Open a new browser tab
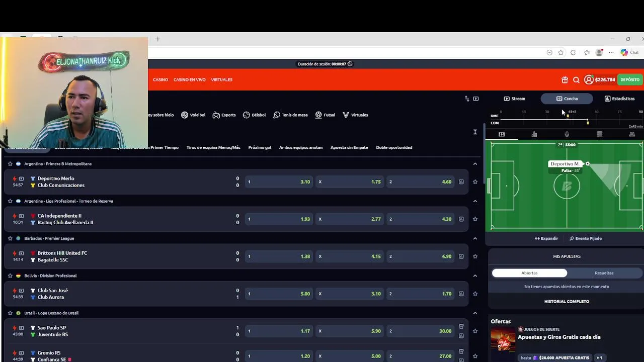 pos(157,39)
